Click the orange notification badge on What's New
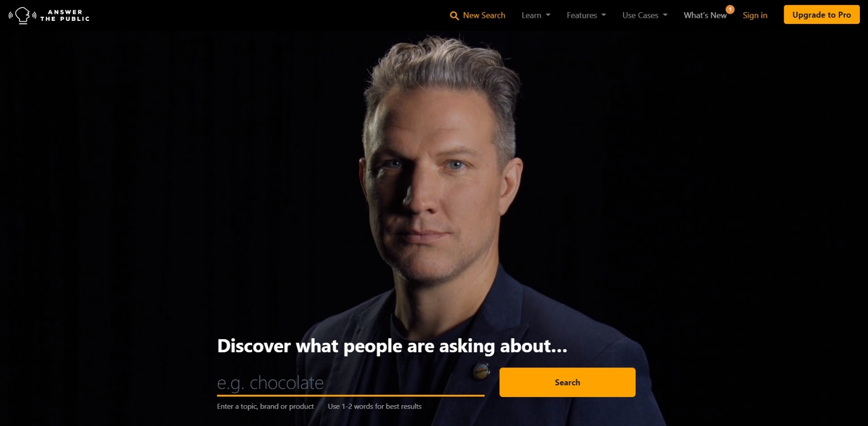868x426 pixels. click(730, 9)
